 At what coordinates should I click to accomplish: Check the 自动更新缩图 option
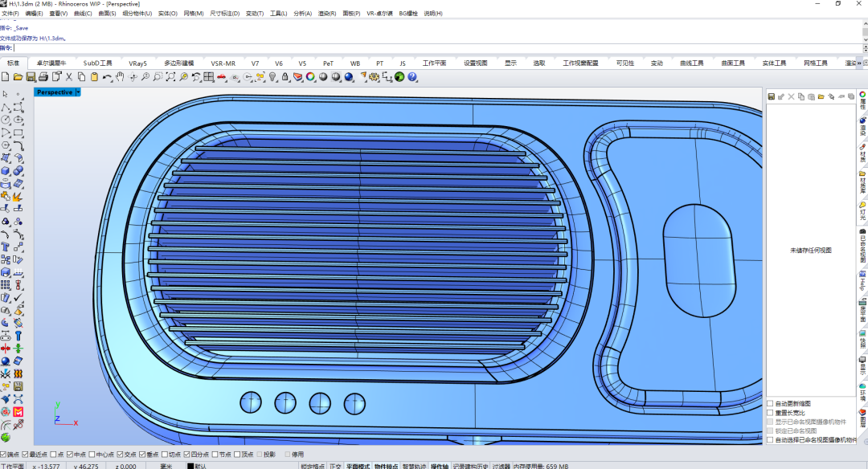coord(770,403)
